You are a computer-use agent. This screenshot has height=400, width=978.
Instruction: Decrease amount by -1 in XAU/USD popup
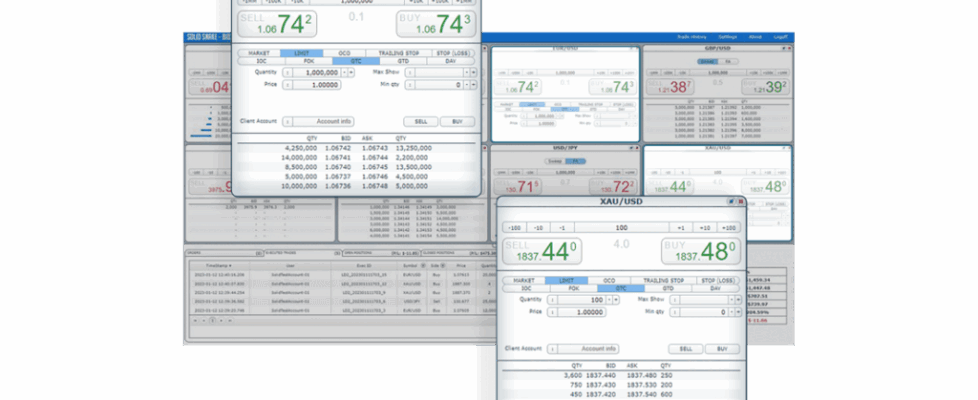click(x=562, y=228)
